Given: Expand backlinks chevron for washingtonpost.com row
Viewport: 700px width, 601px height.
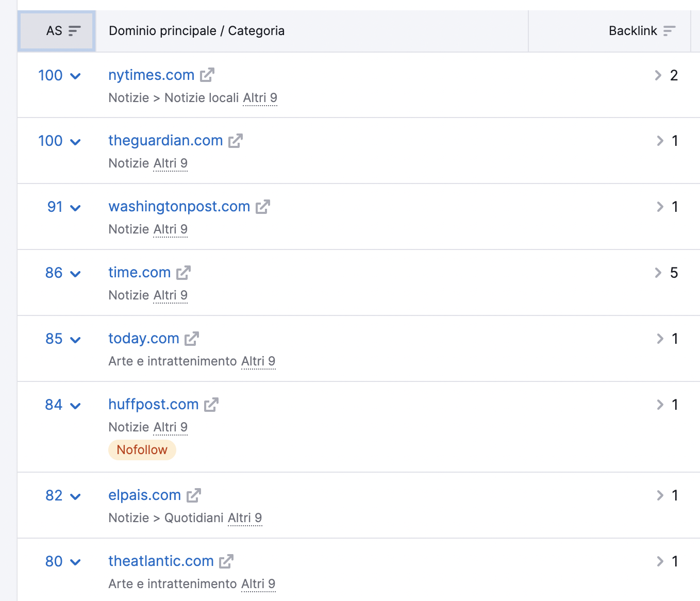Looking at the screenshot, I should [x=660, y=207].
